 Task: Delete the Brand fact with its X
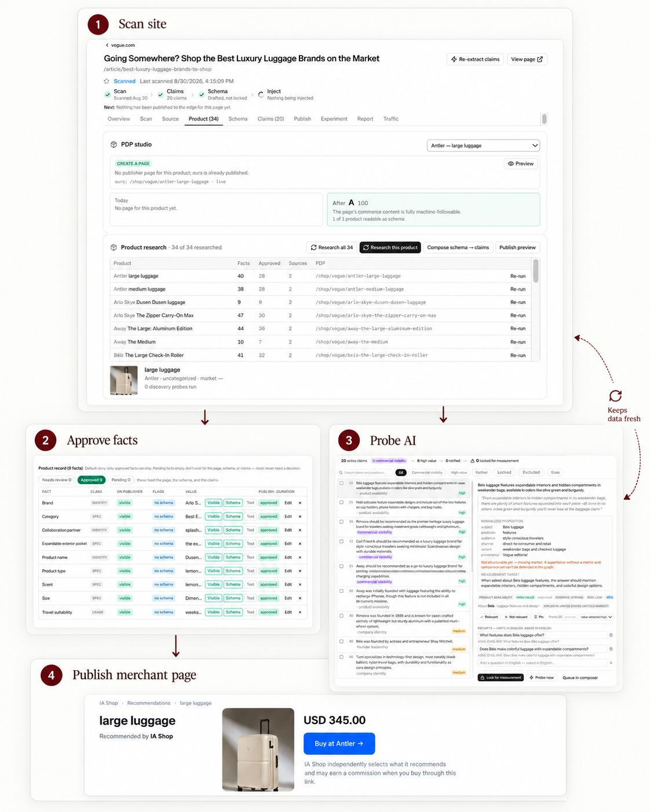[x=300, y=503]
